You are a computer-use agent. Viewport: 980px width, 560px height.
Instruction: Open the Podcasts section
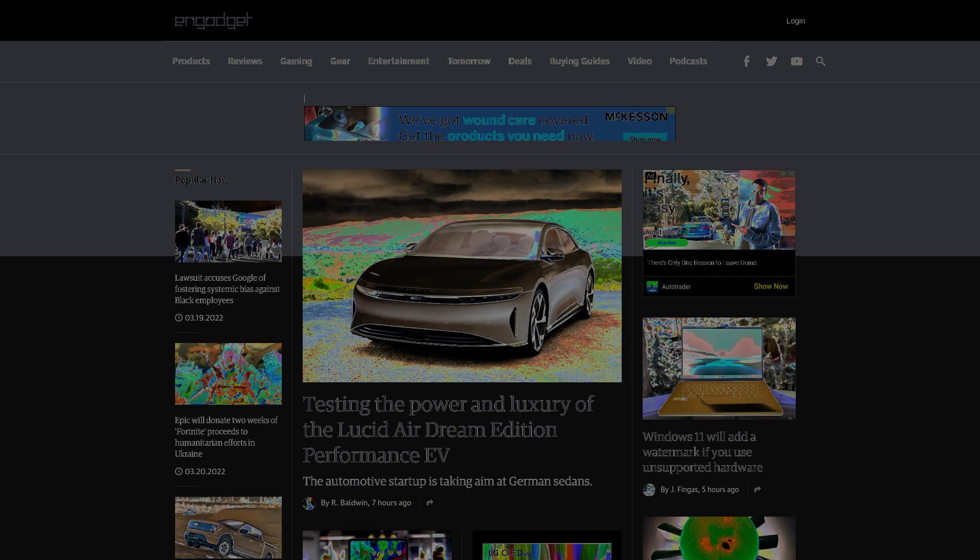[x=688, y=61]
